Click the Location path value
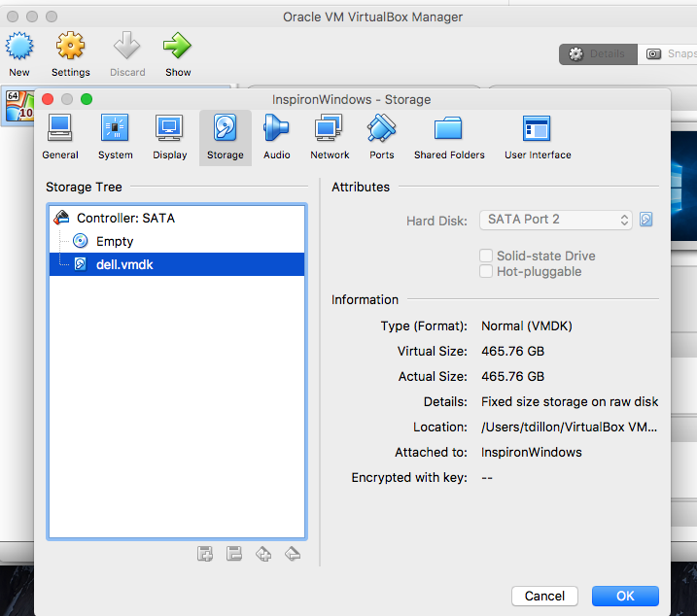 point(569,428)
